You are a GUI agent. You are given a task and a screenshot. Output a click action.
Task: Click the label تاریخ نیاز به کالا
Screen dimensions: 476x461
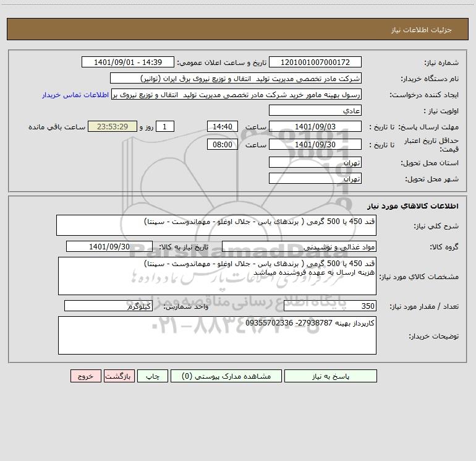coord(184,247)
